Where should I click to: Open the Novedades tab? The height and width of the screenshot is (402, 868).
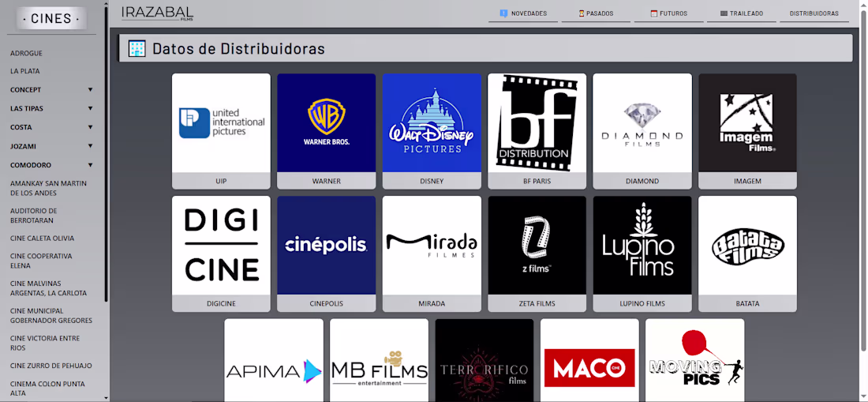[523, 13]
